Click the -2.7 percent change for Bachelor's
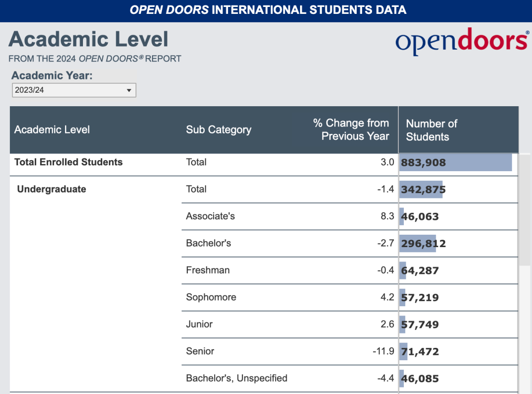The image size is (532, 394). pyautogui.click(x=385, y=243)
